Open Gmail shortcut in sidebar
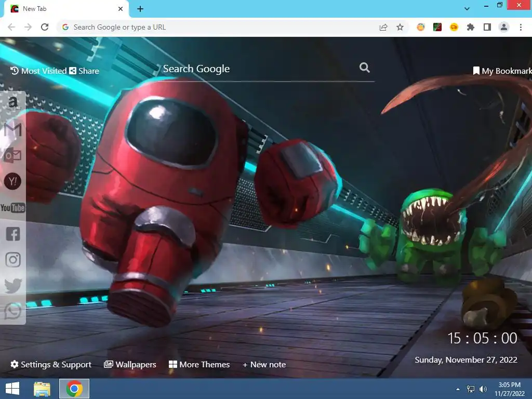Image resolution: width=532 pixels, height=399 pixels. tap(12, 129)
